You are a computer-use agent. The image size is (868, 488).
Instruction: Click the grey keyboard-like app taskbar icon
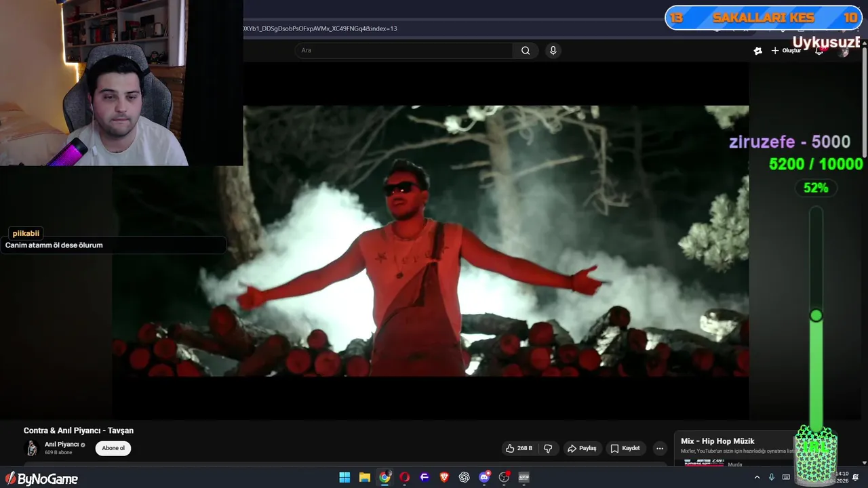pyautogui.click(x=524, y=477)
